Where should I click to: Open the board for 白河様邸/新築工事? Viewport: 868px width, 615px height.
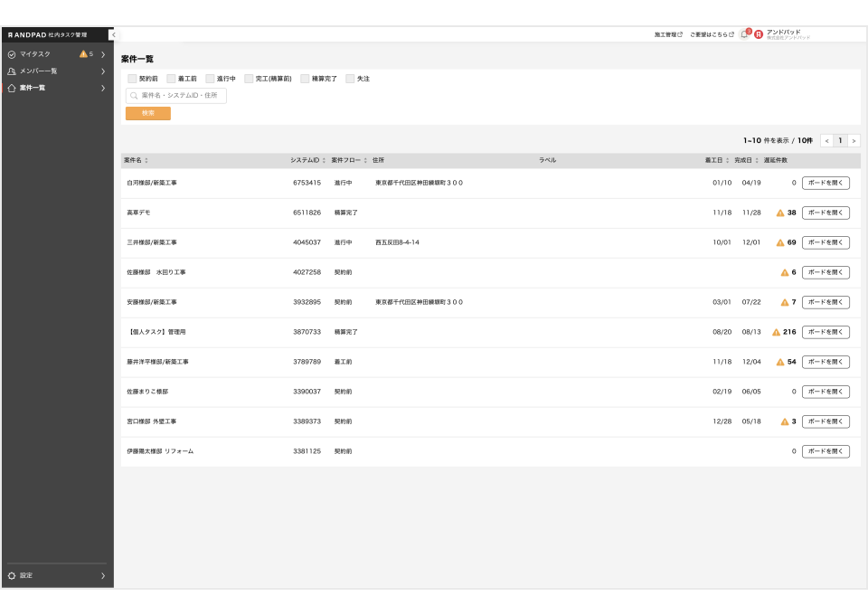tap(826, 183)
